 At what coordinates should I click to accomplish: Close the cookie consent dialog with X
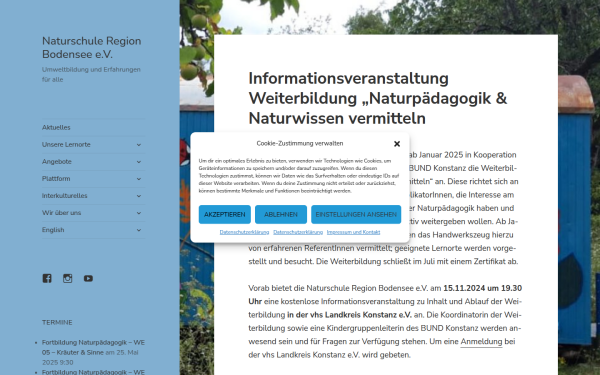[397, 144]
